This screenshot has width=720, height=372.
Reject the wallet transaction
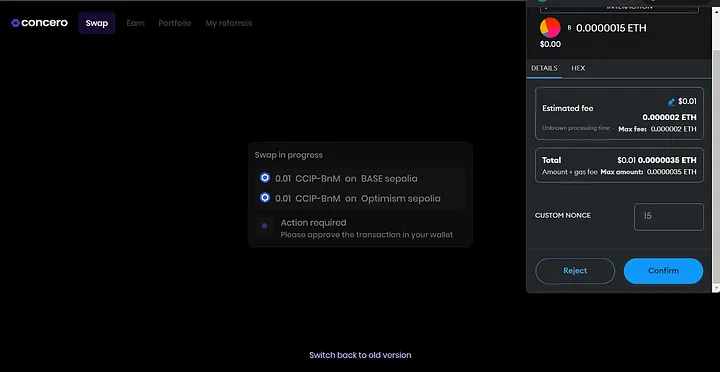(575, 271)
